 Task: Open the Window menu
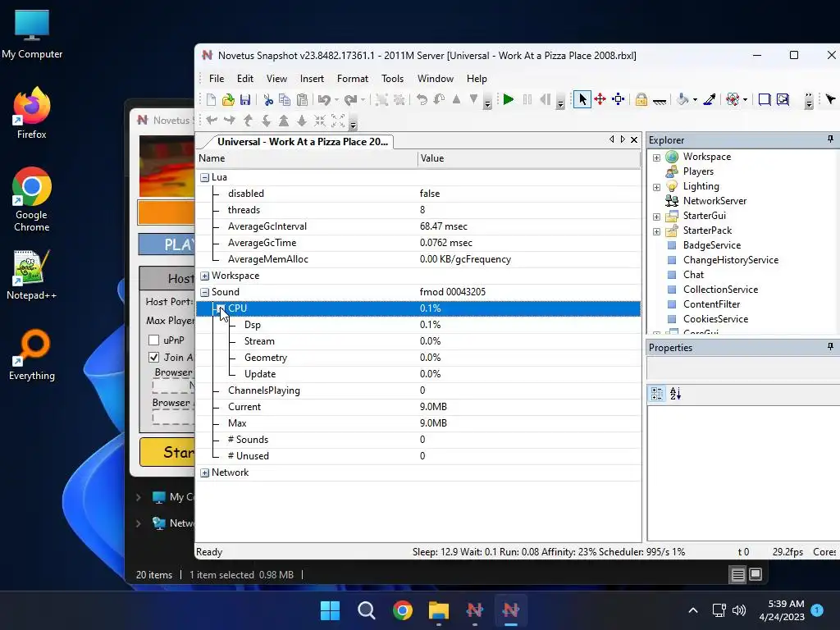[x=436, y=79]
